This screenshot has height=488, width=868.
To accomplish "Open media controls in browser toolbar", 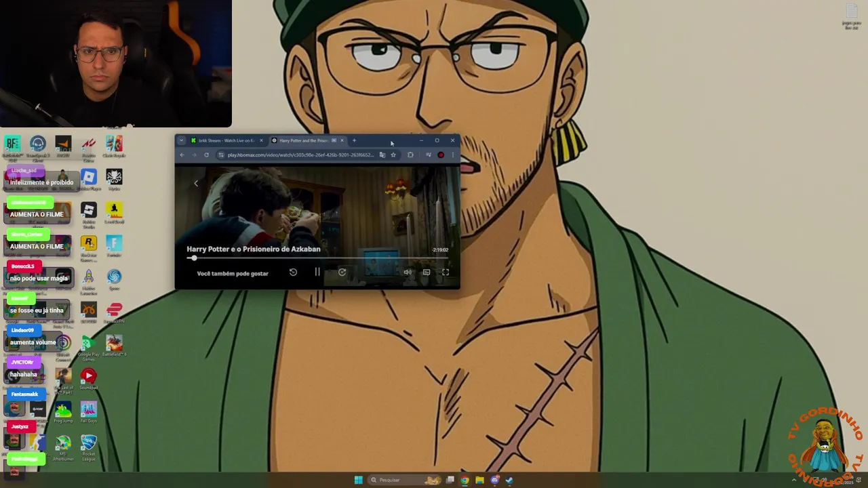I will (428, 155).
